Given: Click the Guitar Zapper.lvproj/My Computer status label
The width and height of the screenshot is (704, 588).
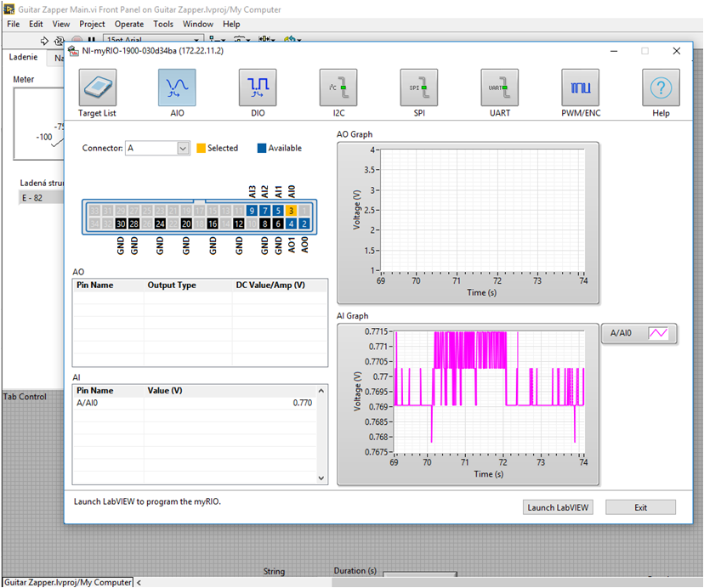Looking at the screenshot, I should (68, 582).
